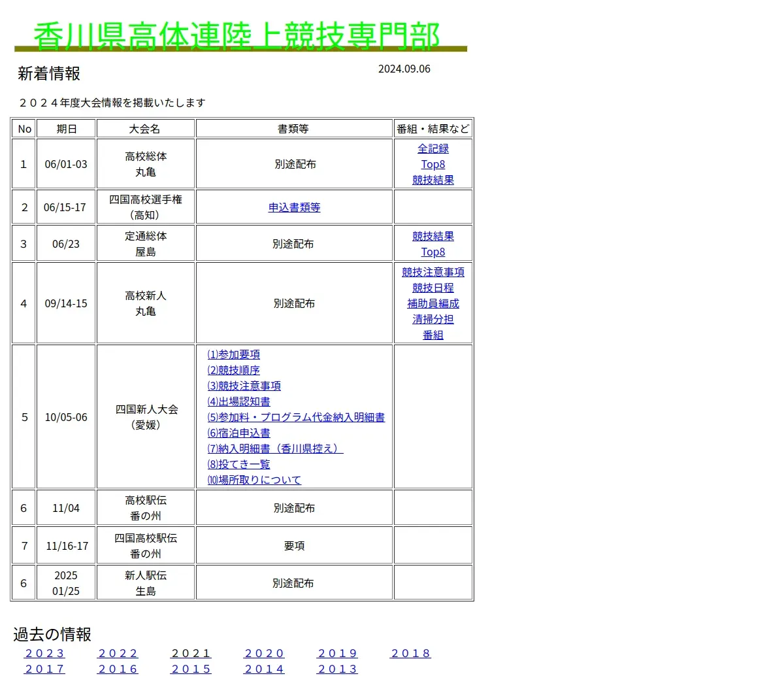The width and height of the screenshot is (784, 676).
Task: Open Top8 link in 定通総体 row
Action: coord(433,252)
